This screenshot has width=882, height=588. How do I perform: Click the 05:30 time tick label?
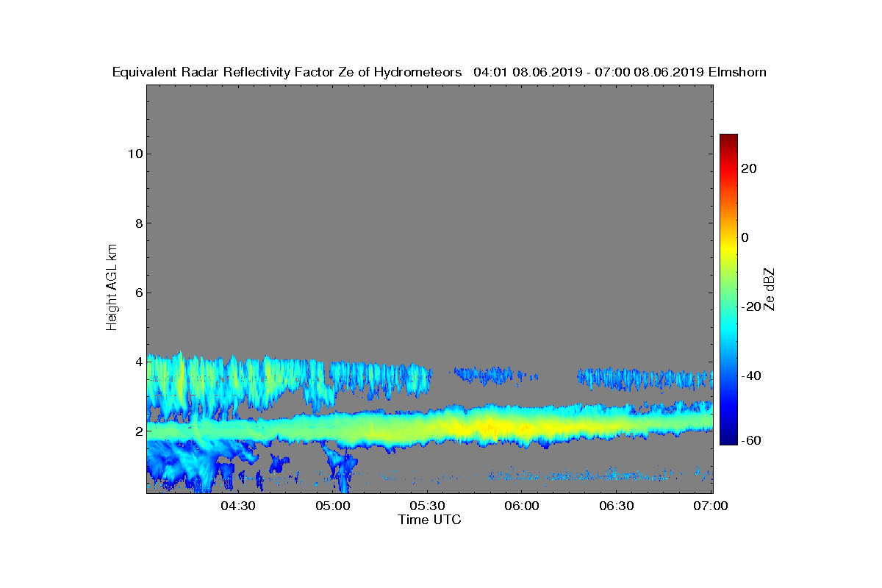coord(428,506)
